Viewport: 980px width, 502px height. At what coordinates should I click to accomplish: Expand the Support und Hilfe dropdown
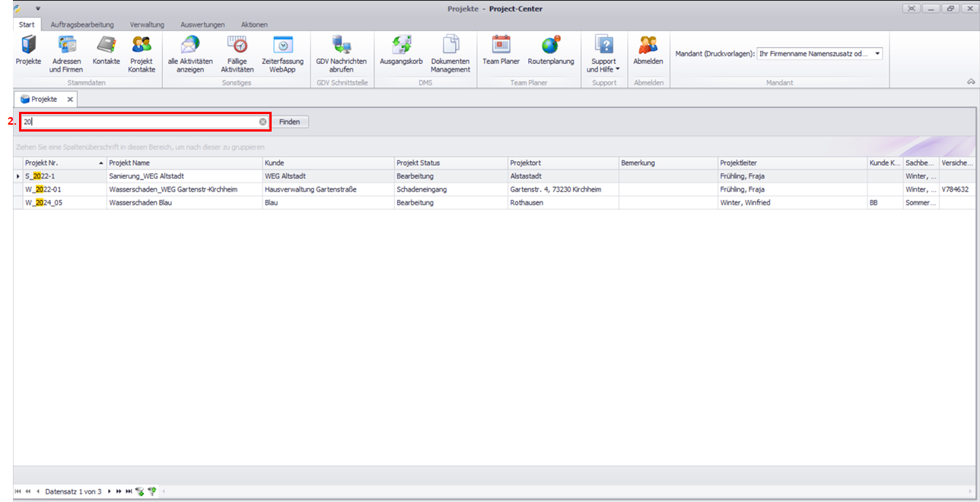(x=603, y=55)
